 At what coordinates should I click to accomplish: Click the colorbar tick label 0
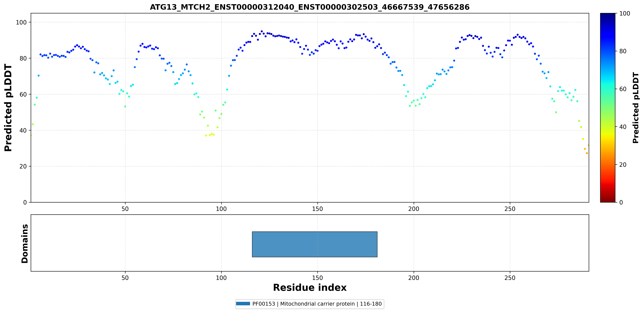(x=621, y=202)
